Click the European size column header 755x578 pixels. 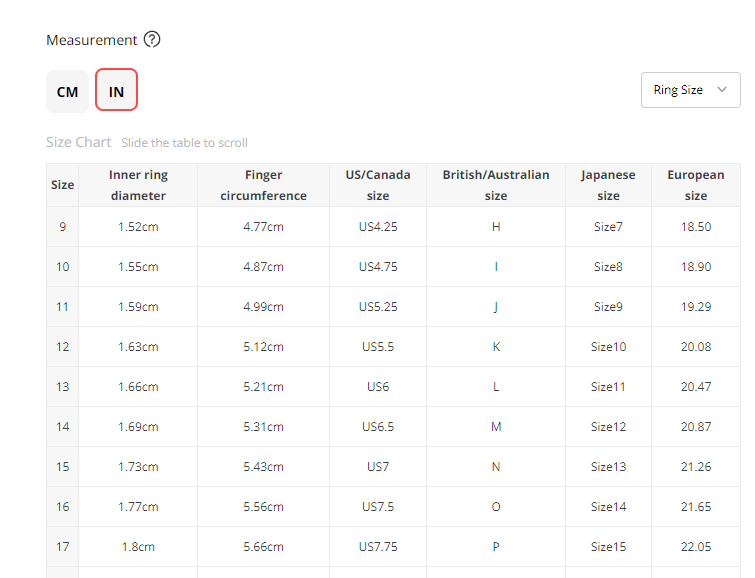tap(695, 185)
